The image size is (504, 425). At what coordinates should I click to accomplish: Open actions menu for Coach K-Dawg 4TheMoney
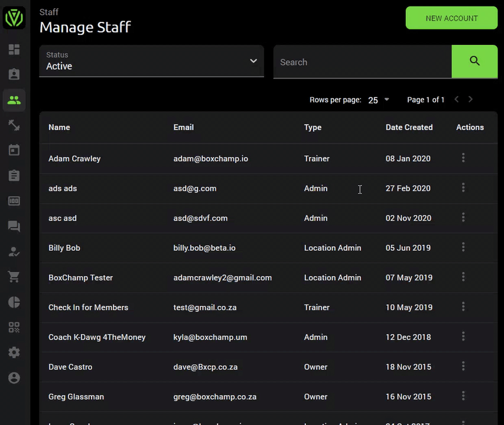coord(463,336)
